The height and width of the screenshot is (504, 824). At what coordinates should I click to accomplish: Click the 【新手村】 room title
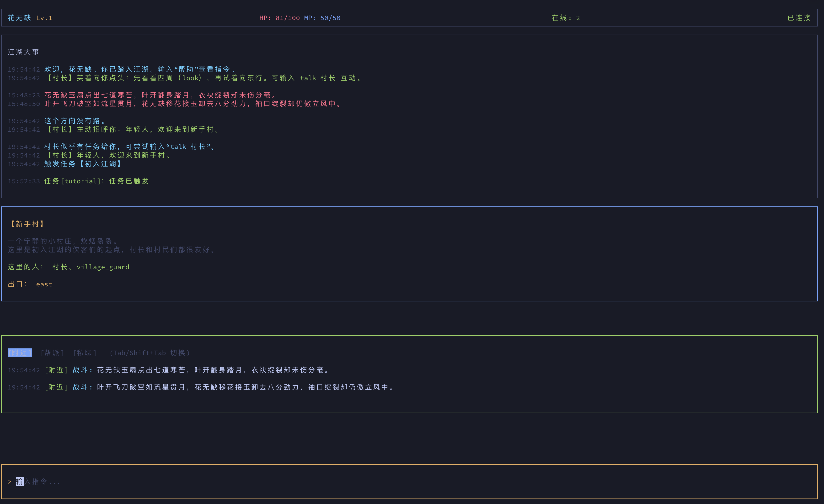click(x=27, y=224)
